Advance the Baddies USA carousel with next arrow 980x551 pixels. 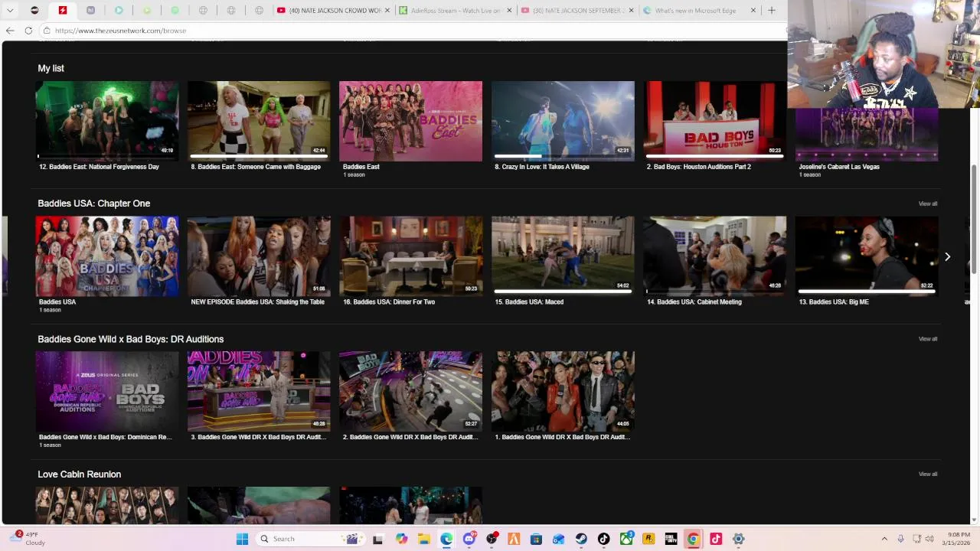click(x=947, y=257)
